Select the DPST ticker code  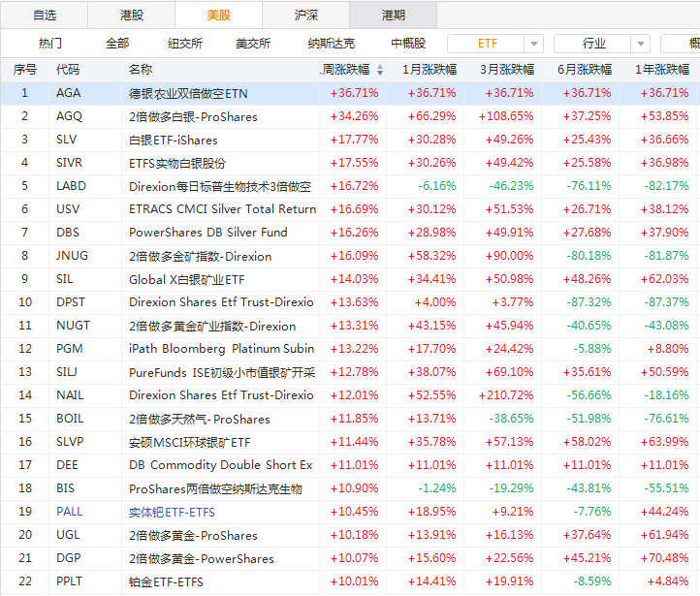coord(71,302)
